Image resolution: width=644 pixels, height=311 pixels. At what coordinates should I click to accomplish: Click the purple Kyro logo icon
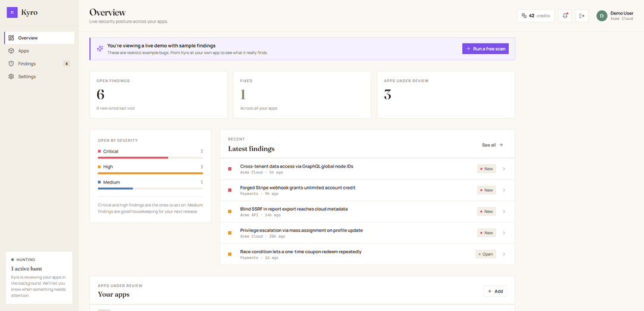pos(12,13)
